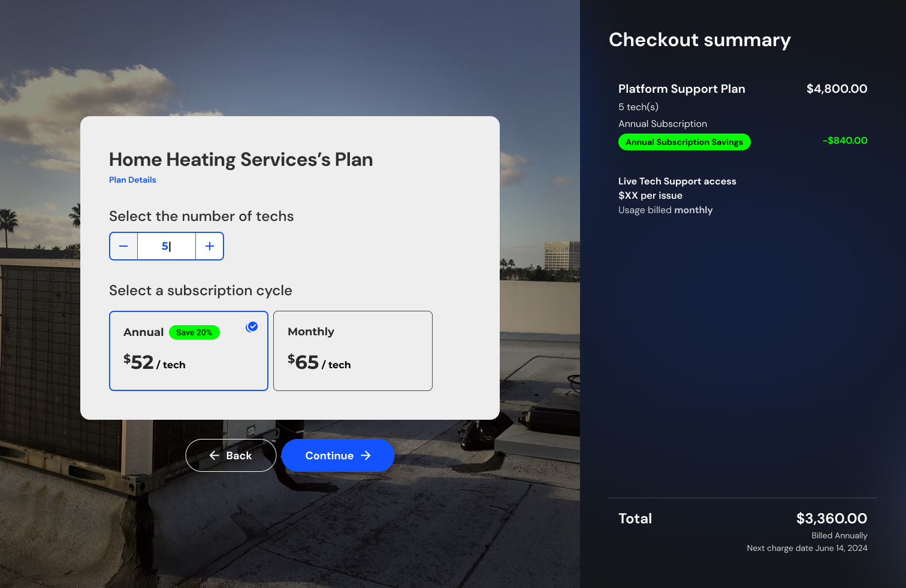Click the $52 / tech annual price
Screen dimensions: 906x588
click(155, 362)
